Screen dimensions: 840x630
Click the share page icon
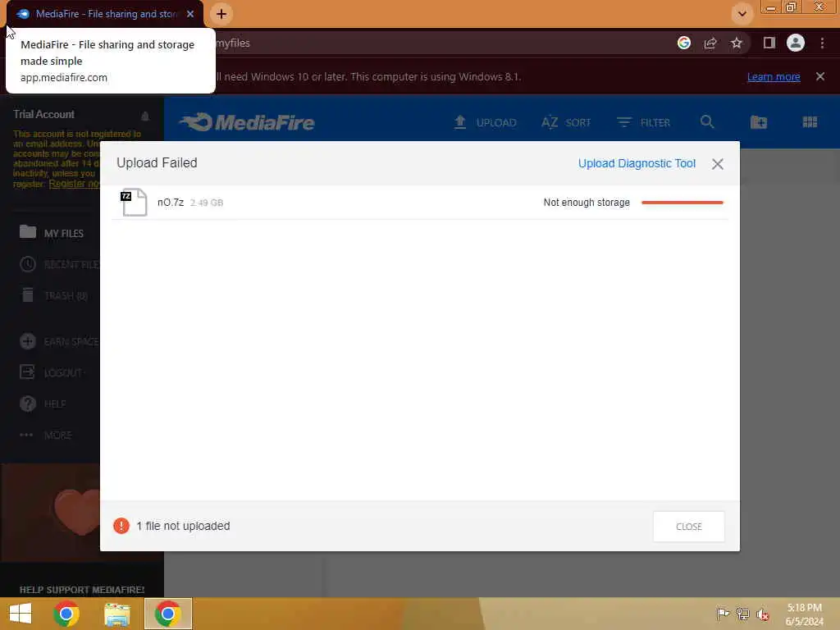(x=710, y=43)
